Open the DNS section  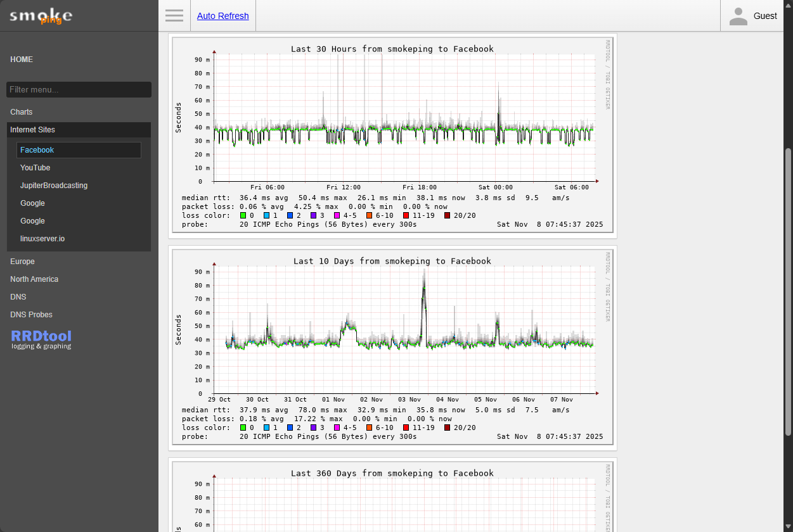click(x=18, y=296)
